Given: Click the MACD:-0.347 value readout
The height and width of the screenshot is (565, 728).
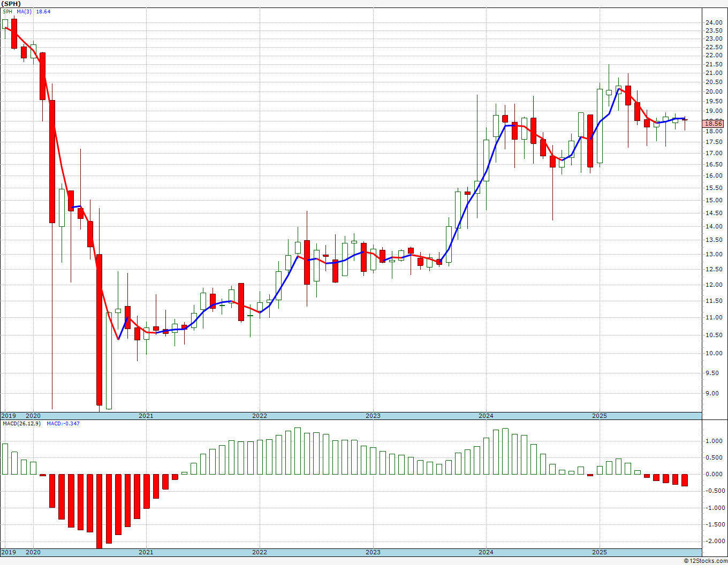Looking at the screenshot, I should [x=63, y=424].
